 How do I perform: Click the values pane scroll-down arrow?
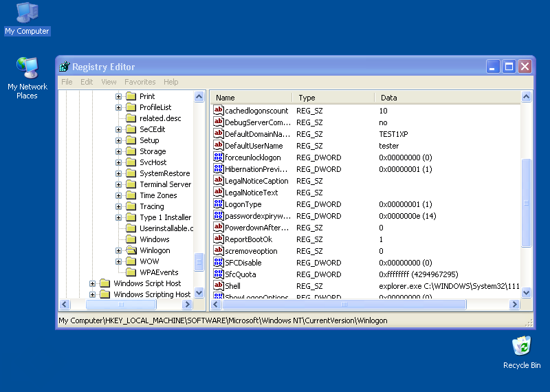point(526,292)
